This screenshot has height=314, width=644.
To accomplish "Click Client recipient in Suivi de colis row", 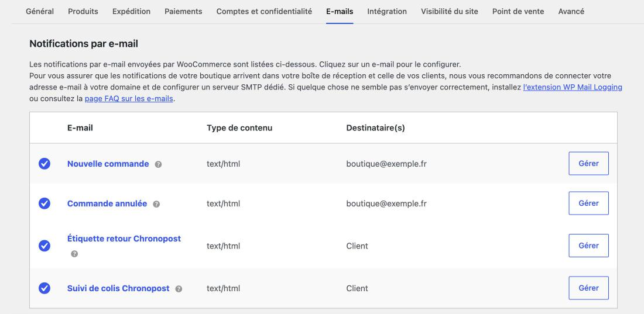I will pos(357,288).
